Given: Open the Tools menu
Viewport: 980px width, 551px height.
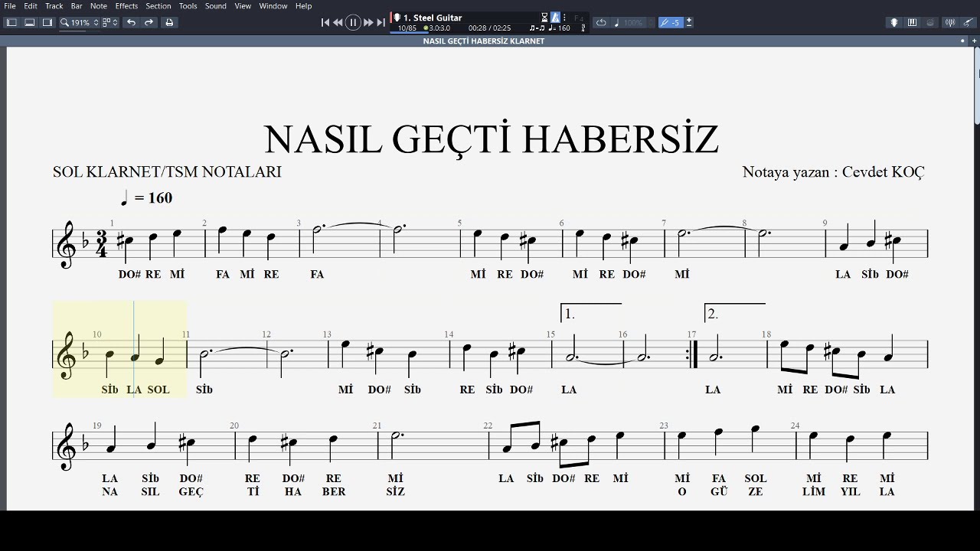Looking at the screenshot, I should tap(188, 6).
